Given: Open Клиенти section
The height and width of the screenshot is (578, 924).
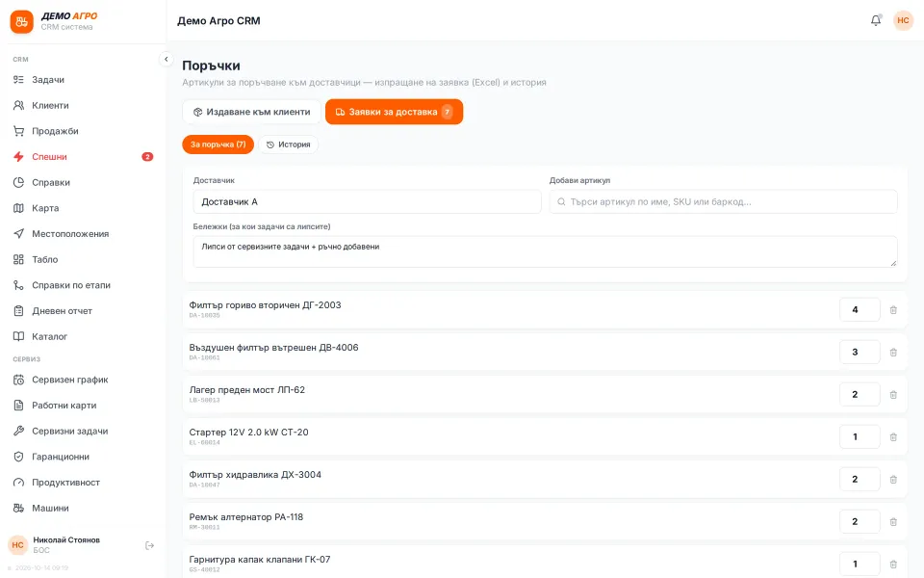Looking at the screenshot, I should (x=83, y=106).
